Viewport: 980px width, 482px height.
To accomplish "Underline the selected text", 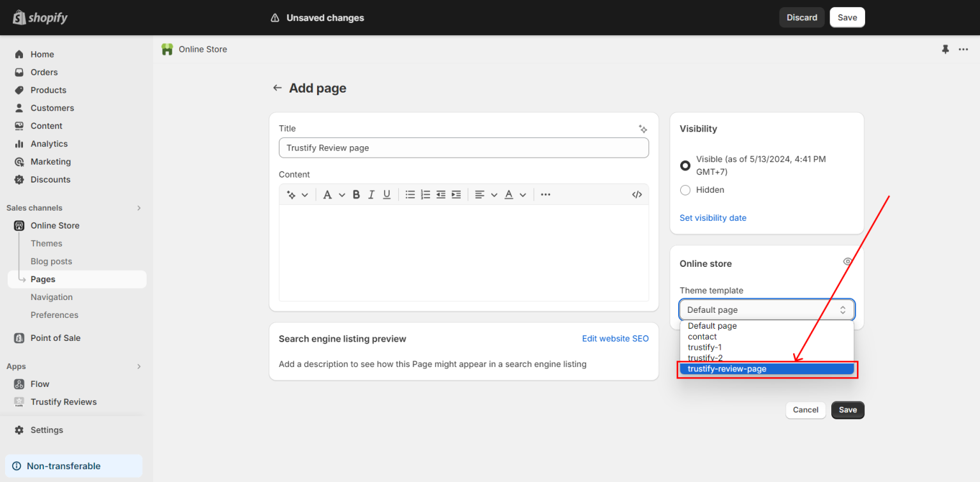I will (x=386, y=194).
